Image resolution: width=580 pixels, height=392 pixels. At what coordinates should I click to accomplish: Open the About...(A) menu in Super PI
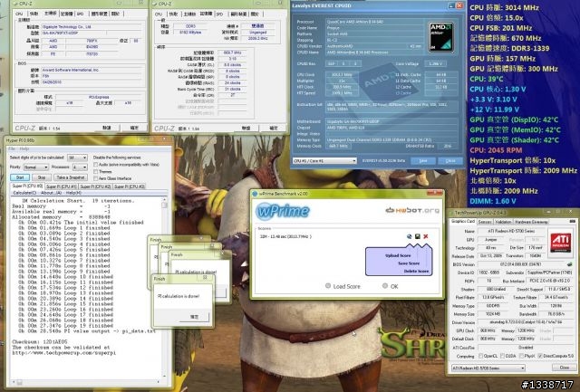click(x=51, y=193)
